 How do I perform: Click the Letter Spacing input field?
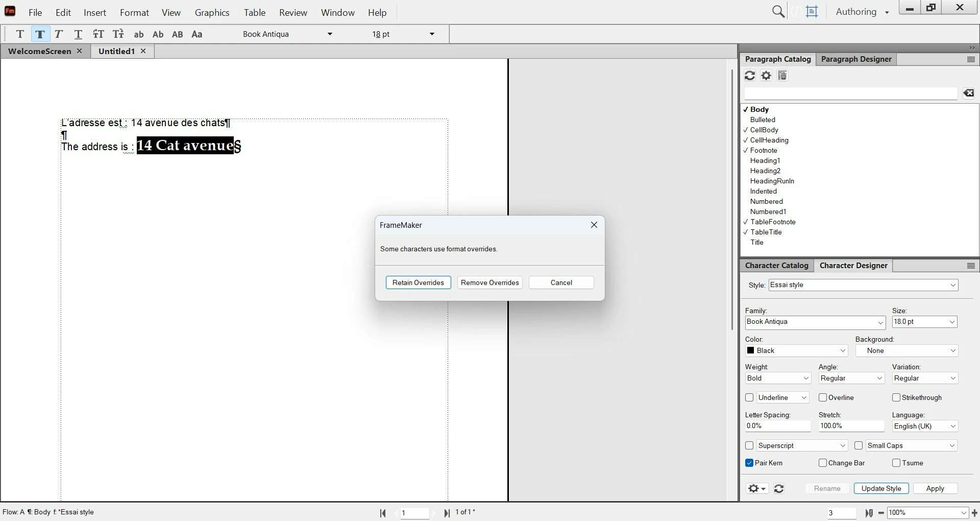tap(777, 426)
